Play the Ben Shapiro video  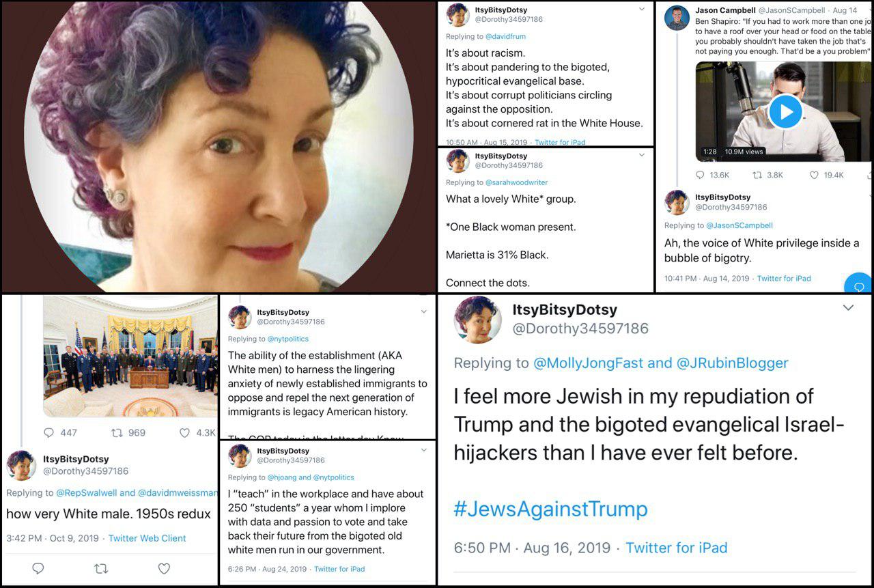(x=785, y=112)
